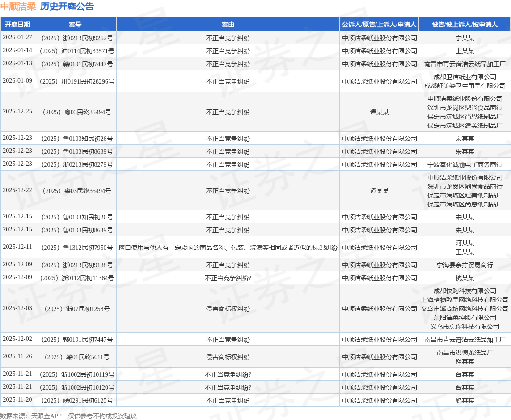Click date cell 2026-01-13
The image size is (511, 420).
pyautogui.click(x=17, y=63)
